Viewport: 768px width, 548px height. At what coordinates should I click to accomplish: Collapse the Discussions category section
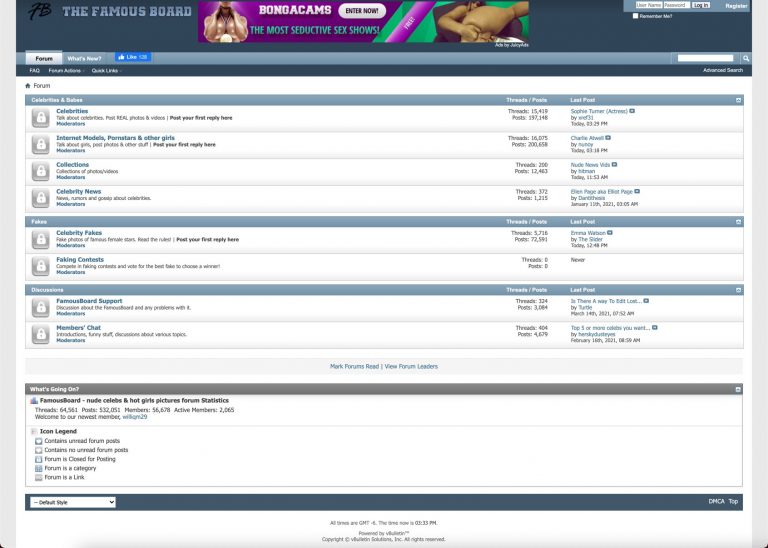click(738, 290)
